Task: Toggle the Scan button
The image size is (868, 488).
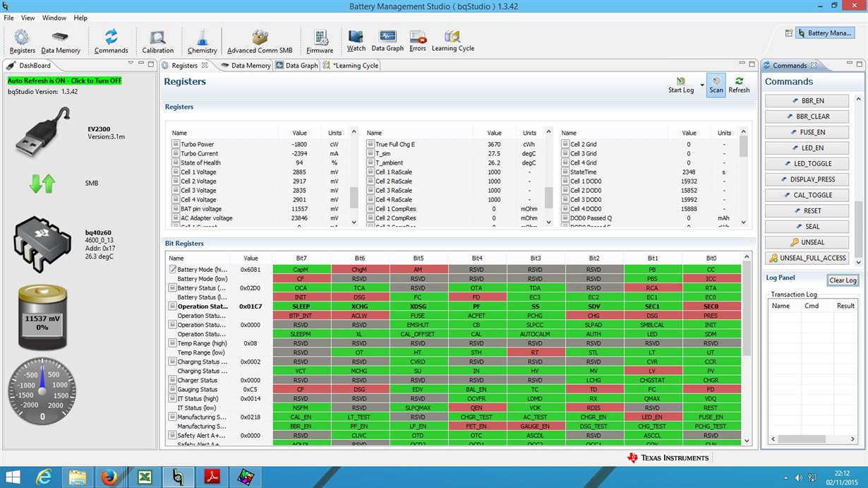Action: tap(716, 85)
